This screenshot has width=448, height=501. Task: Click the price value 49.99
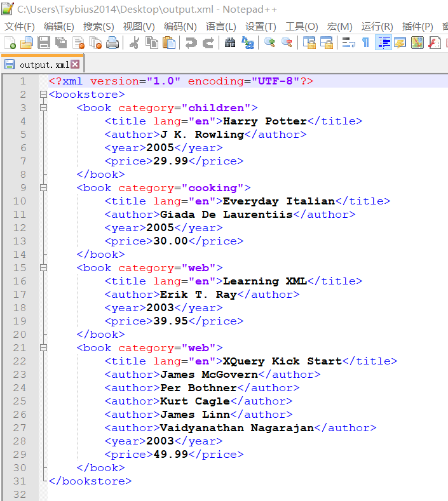coord(170,455)
